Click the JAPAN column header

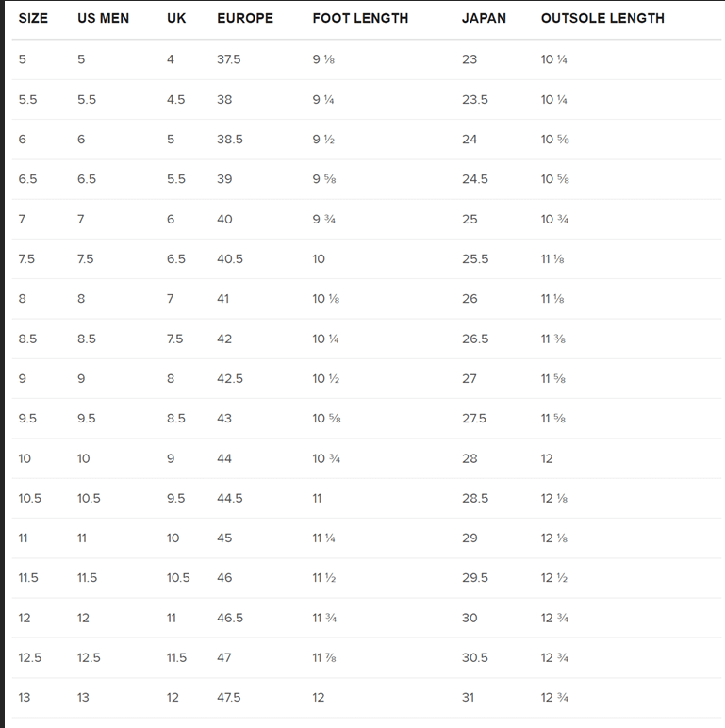pyautogui.click(x=484, y=18)
